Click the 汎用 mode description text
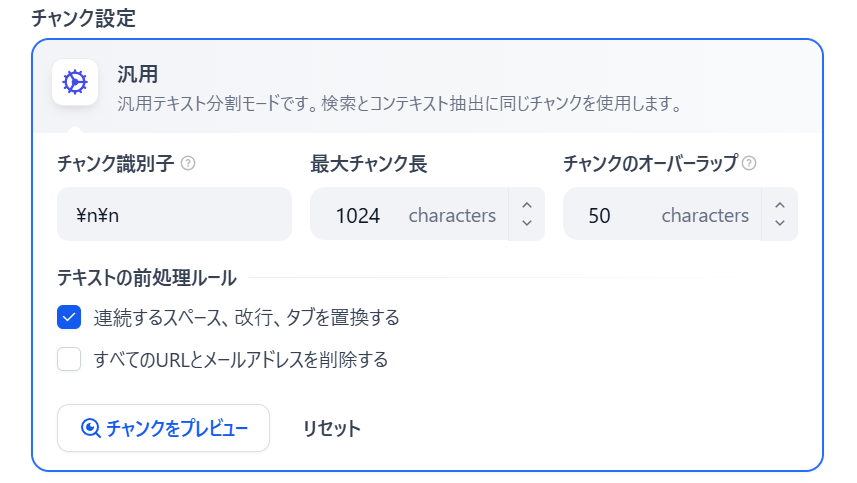Image resolution: width=857 pixels, height=483 pixels. (400, 103)
